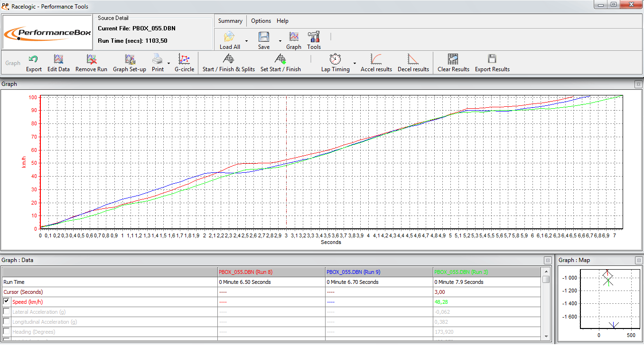
Task: Open the G-circle plot
Action: pyautogui.click(x=184, y=63)
